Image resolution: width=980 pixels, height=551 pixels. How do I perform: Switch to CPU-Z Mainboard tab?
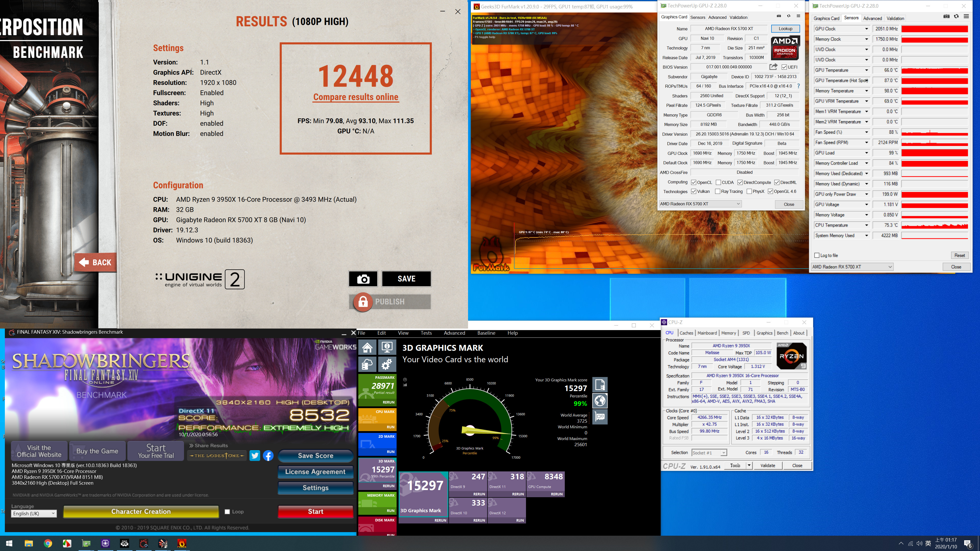point(707,333)
